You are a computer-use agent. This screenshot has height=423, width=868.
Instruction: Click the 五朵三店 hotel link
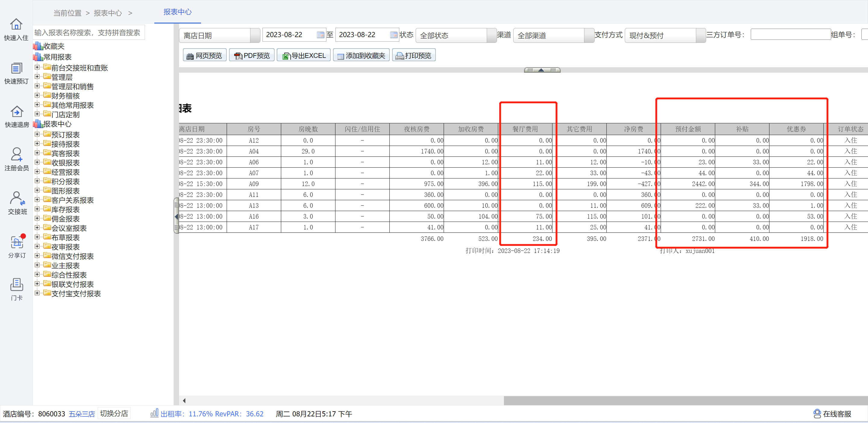pyautogui.click(x=82, y=414)
